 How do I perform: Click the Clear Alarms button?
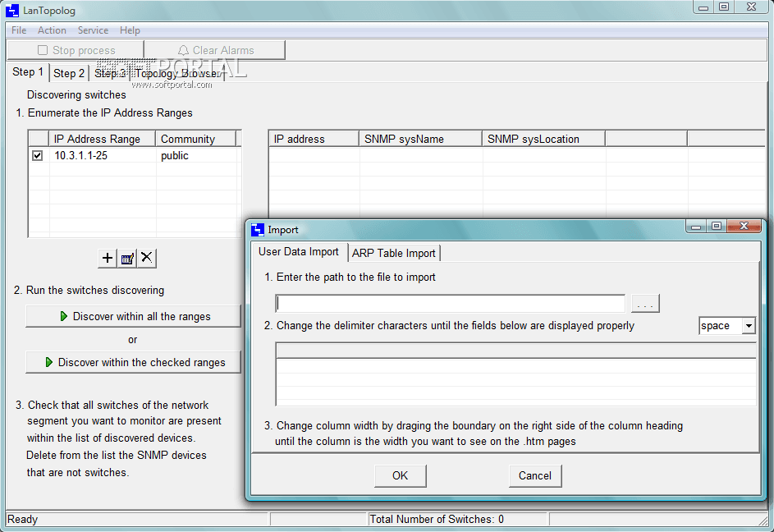(x=215, y=50)
